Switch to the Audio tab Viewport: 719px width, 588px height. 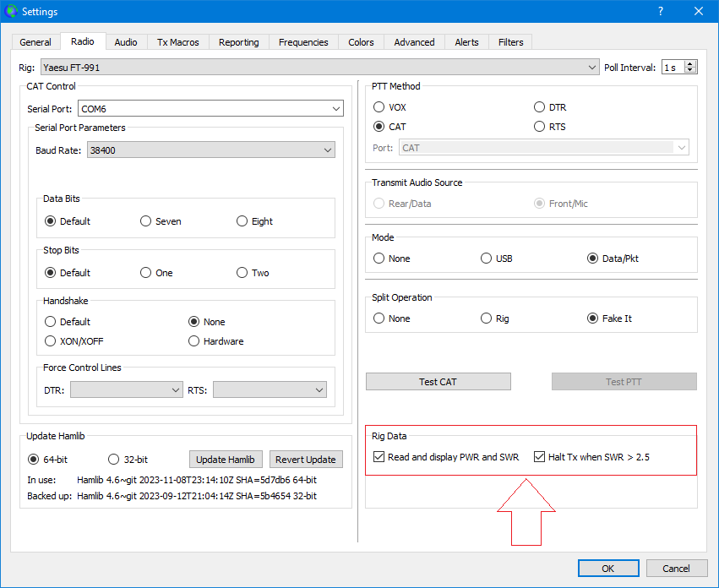click(x=126, y=42)
